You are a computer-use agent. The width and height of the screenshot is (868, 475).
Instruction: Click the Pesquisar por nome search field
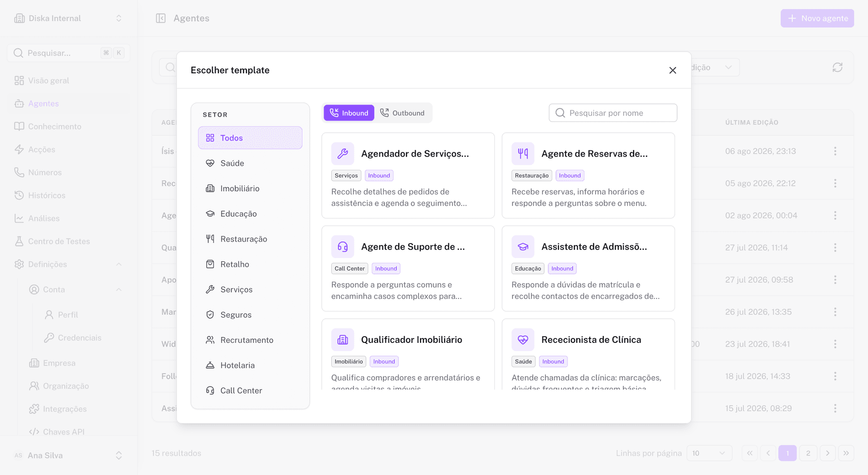click(613, 113)
